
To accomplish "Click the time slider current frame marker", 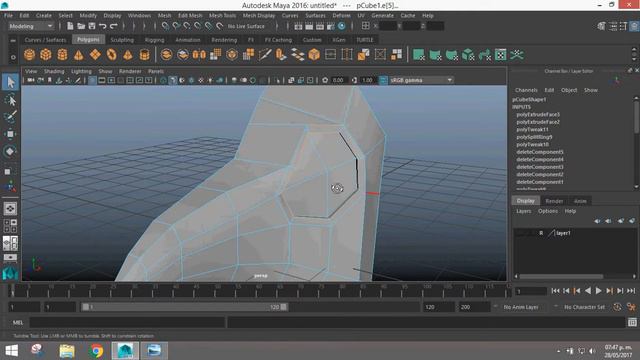I will (12, 290).
